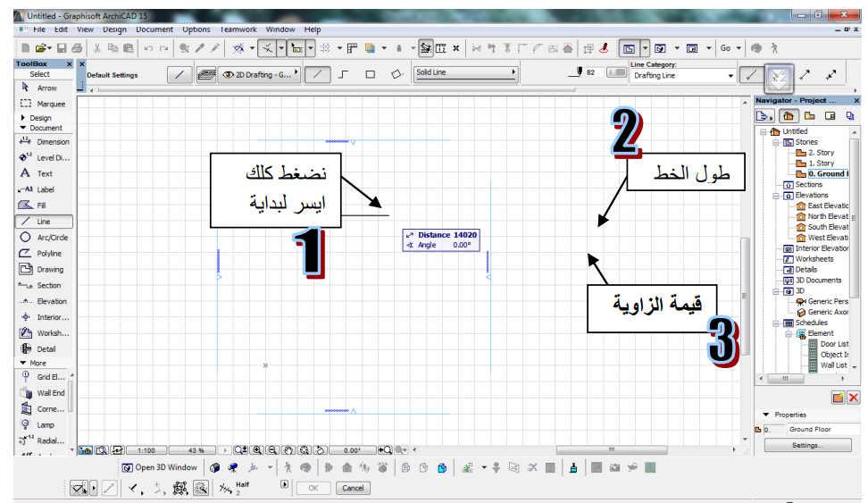The height and width of the screenshot is (503, 868).
Task: Toggle the chained line geometry method
Action: click(344, 75)
